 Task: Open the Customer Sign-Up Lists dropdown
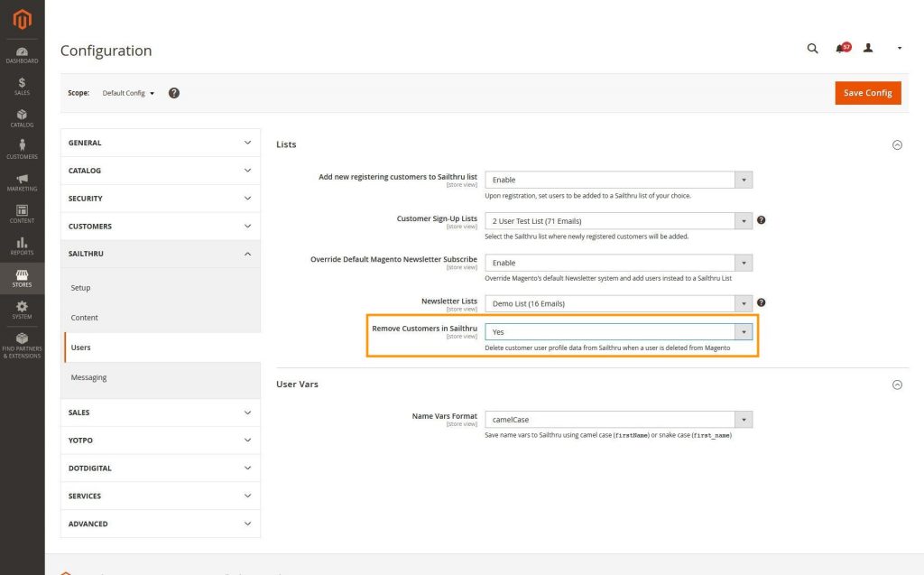click(618, 221)
